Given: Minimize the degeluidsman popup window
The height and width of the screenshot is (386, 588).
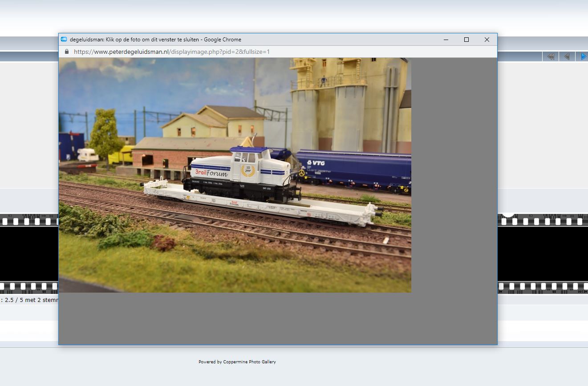Looking at the screenshot, I should click(x=446, y=40).
